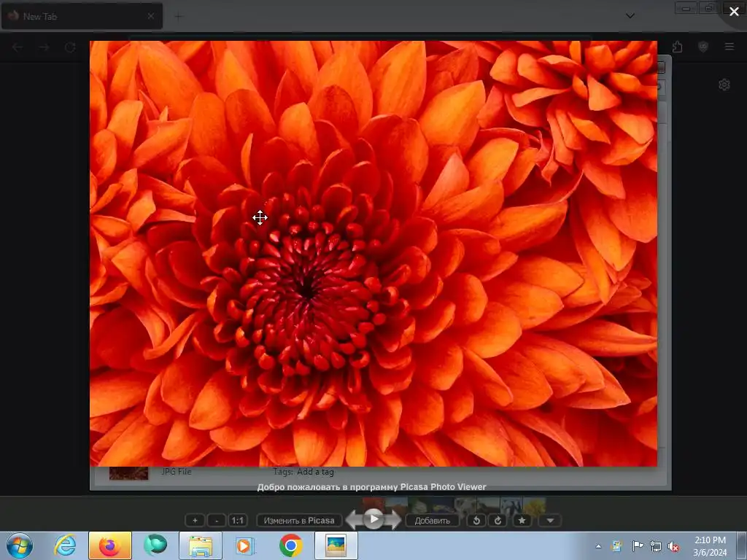Image resolution: width=747 pixels, height=560 pixels.
Task: Switch to Picasa Photo Viewer taskbar button
Action: [x=336, y=545]
